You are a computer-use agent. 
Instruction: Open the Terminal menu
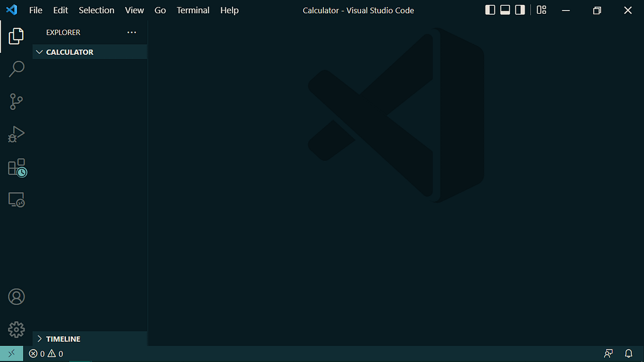click(x=193, y=10)
